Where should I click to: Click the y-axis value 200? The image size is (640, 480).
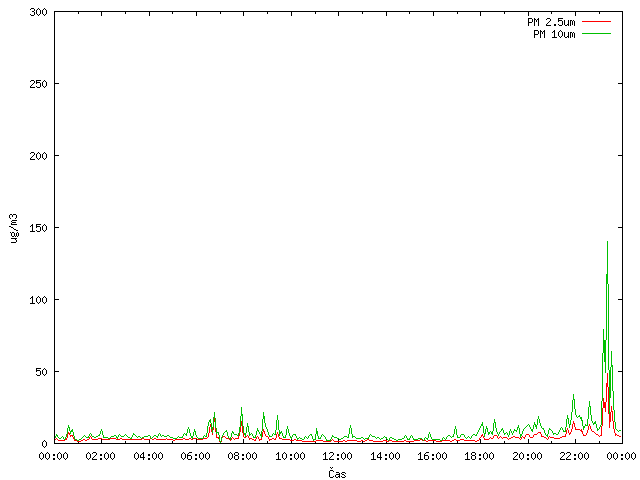coord(38,156)
